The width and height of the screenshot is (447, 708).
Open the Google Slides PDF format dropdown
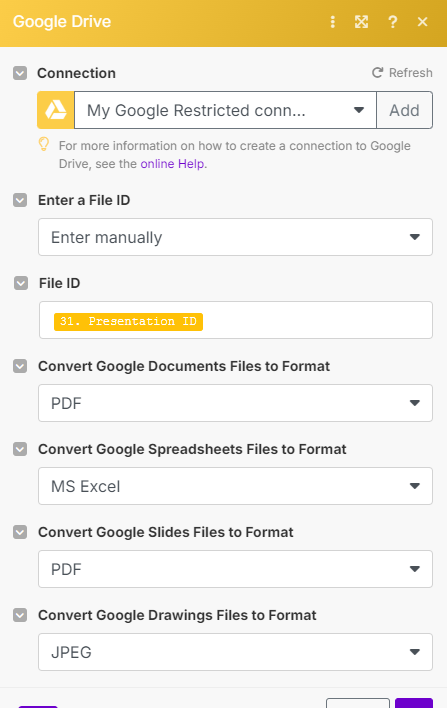[235, 569]
